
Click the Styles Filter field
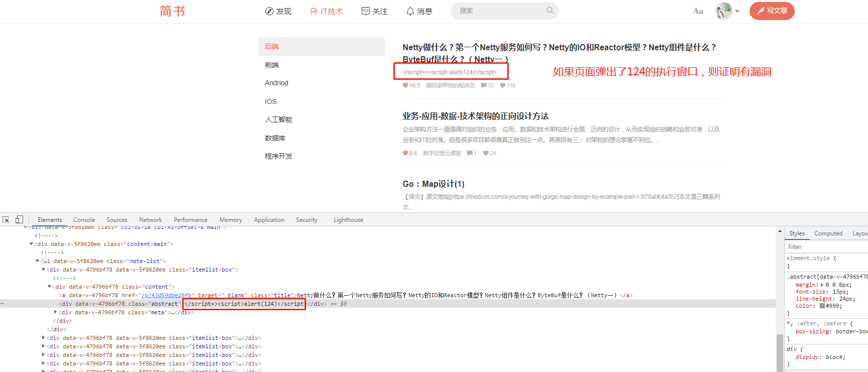[x=826, y=247]
